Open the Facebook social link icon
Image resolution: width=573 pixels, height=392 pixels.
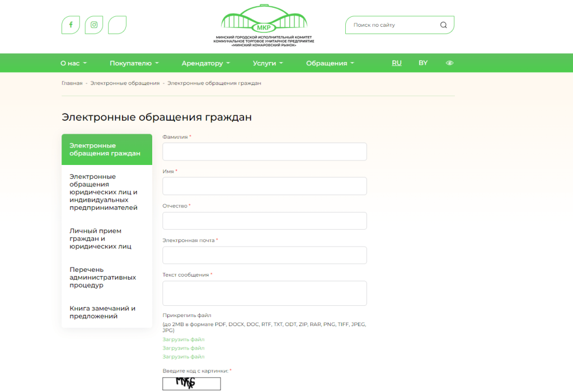coord(71,25)
